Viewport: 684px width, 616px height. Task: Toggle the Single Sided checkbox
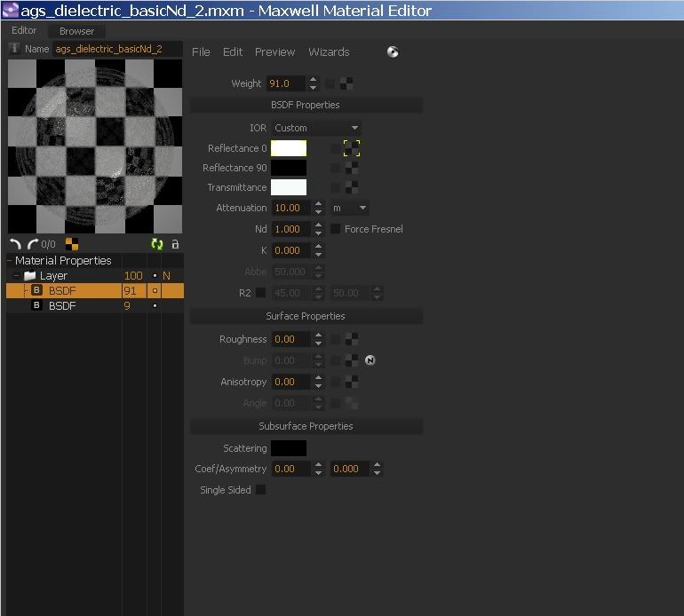pos(261,490)
